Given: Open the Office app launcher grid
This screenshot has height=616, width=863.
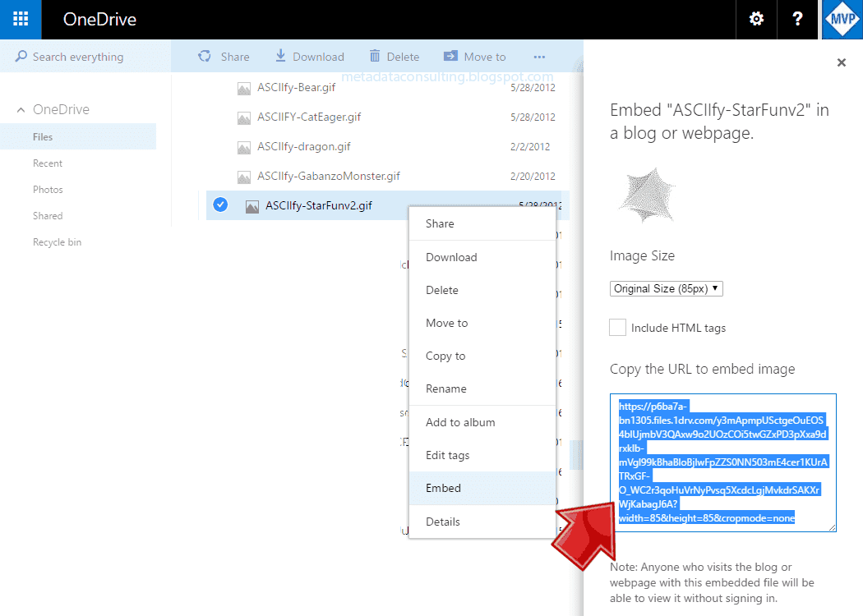Looking at the screenshot, I should (x=20, y=18).
